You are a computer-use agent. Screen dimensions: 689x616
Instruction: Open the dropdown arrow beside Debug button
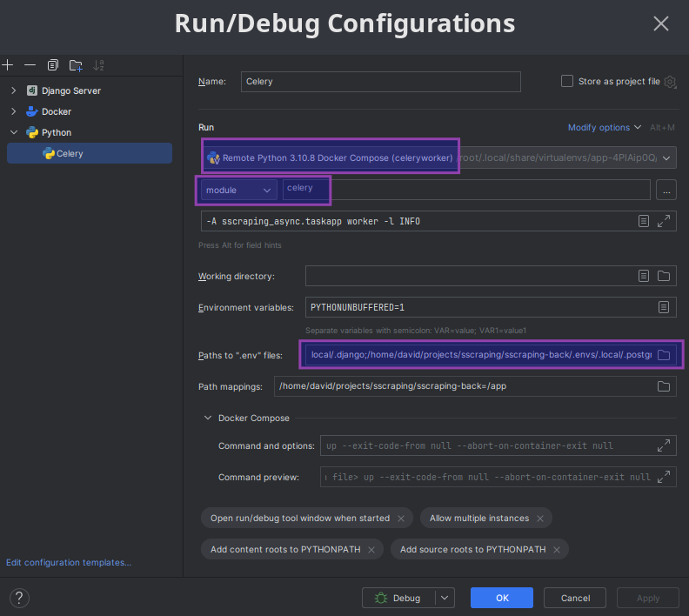(x=445, y=598)
